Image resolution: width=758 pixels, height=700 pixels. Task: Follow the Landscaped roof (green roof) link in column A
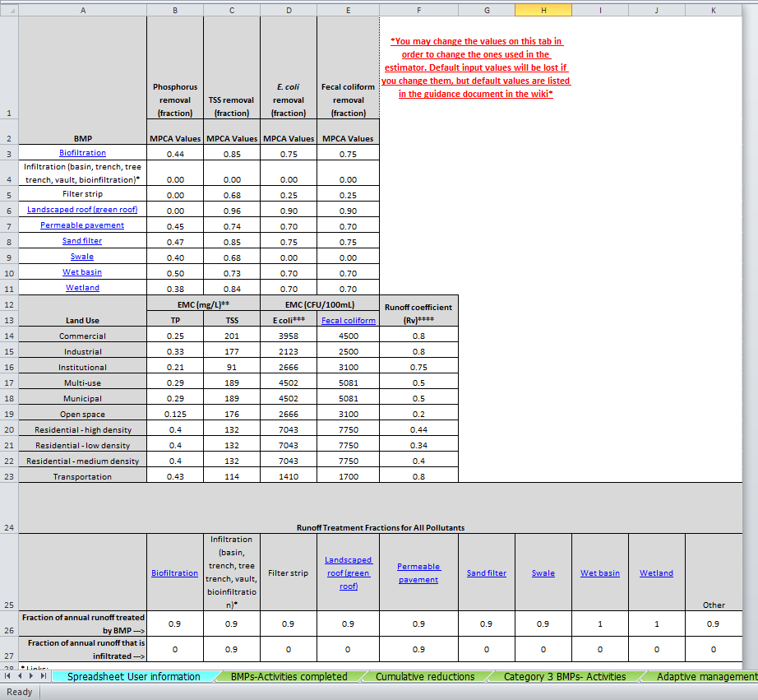tap(82, 210)
